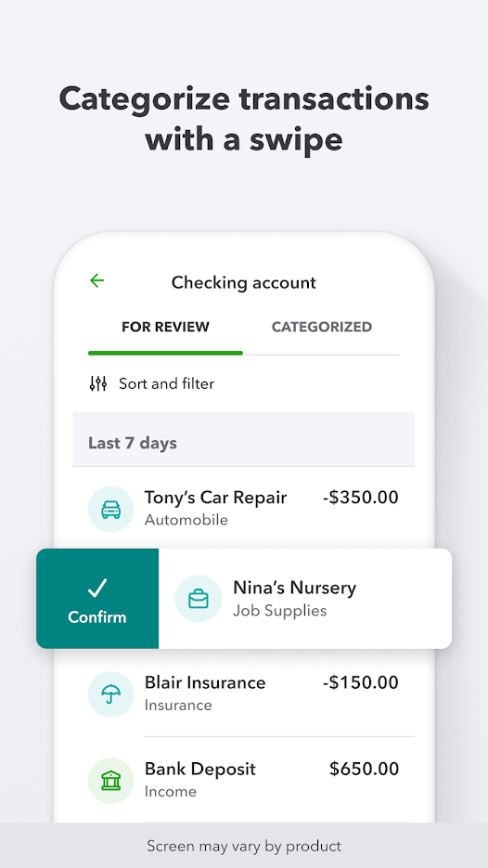This screenshot has width=488, height=868.
Task: Open the Sort and filter sliders icon
Action: pos(98,383)
